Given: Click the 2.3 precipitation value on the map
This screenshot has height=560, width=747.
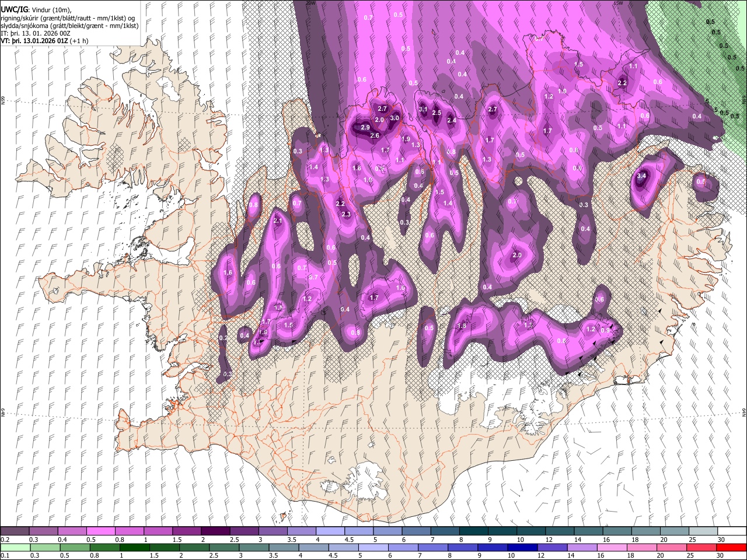Looking at the screenshot, I should point(346,215).
